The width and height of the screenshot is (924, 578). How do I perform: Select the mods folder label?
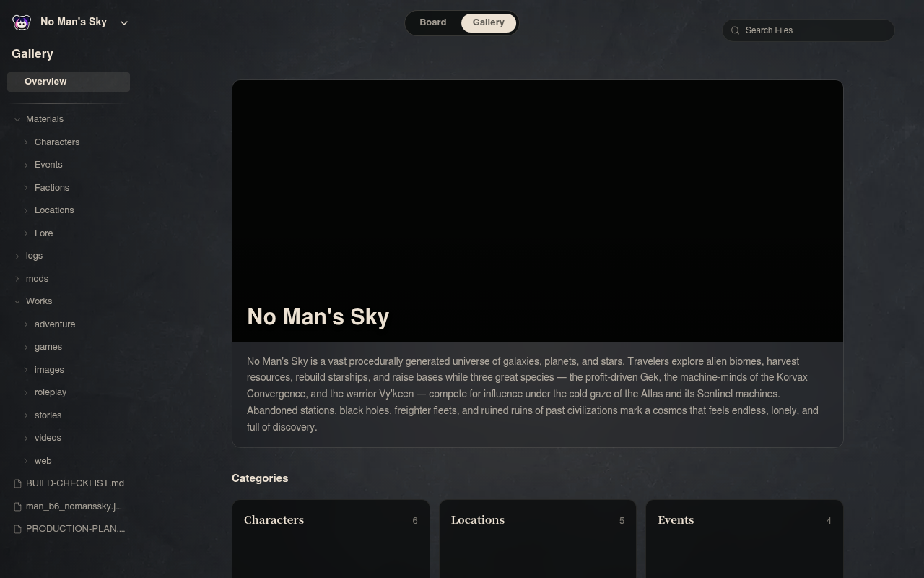[x=37, y=279]
